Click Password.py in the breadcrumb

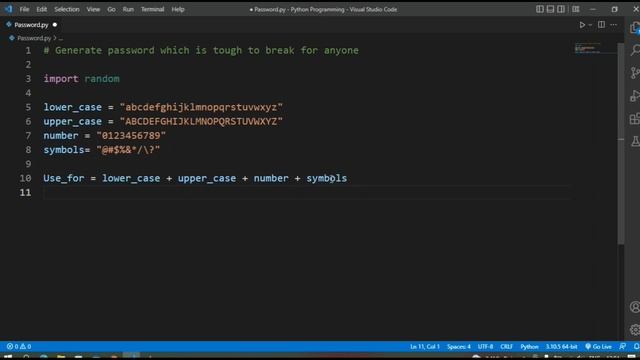click(34, 38)
